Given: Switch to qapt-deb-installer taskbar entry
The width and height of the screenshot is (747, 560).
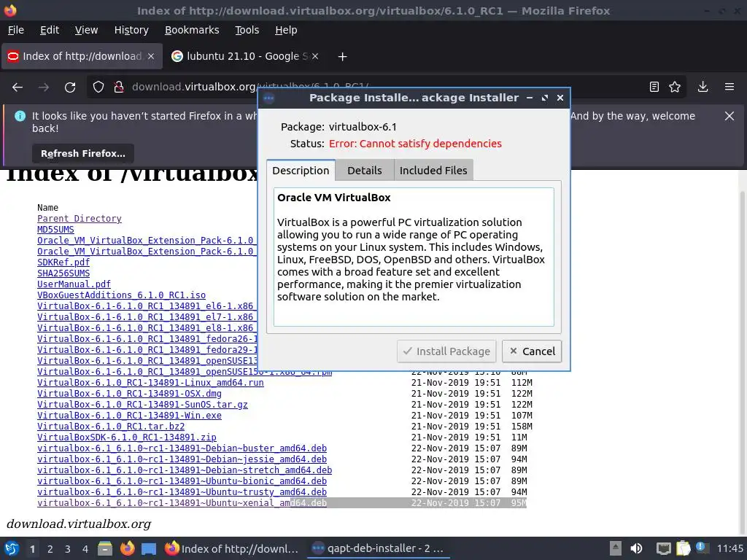Looking at the screenshot, I should click(377, 548).
